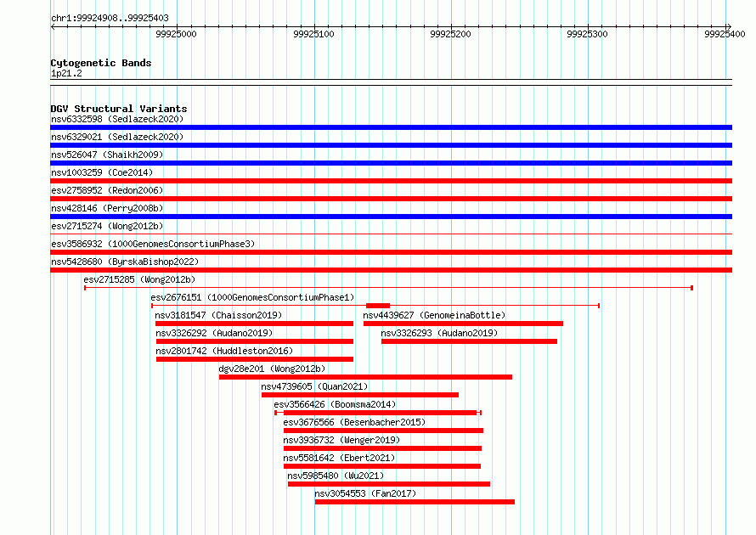
Task: Click the 99925300 ruler position label
Action: pyautogui.click(x=587, y=34)
